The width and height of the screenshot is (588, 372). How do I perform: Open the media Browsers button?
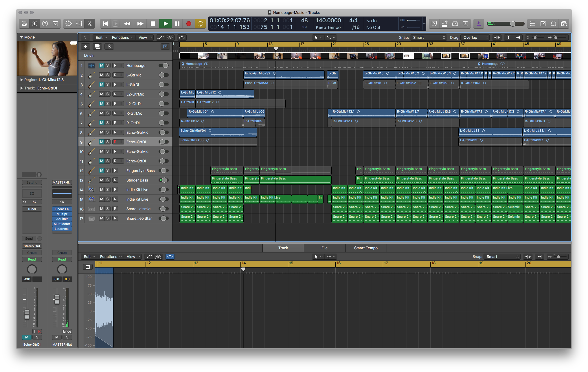564,24
